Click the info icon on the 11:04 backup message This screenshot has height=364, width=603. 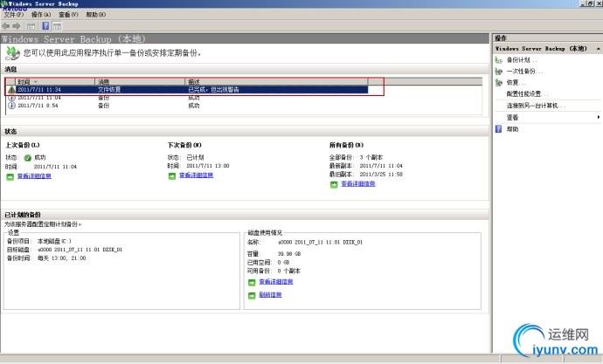pyautogui.click(x=11, y=98)
